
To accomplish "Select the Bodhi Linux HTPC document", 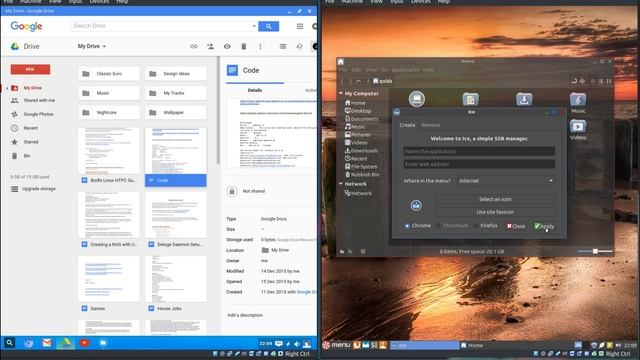I will click(x=109, y=157).
